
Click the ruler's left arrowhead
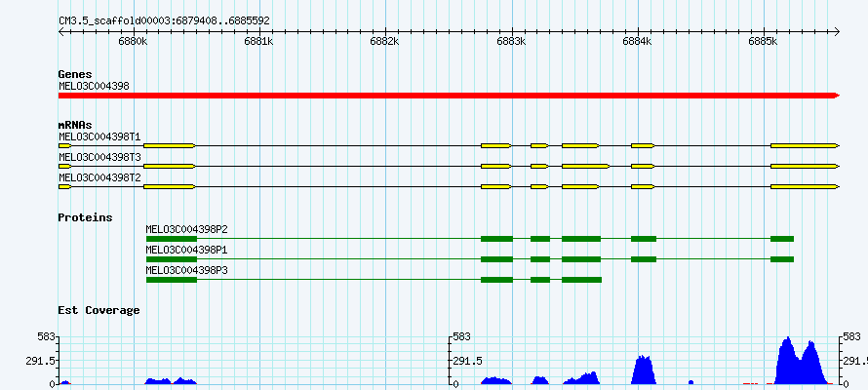60,32
